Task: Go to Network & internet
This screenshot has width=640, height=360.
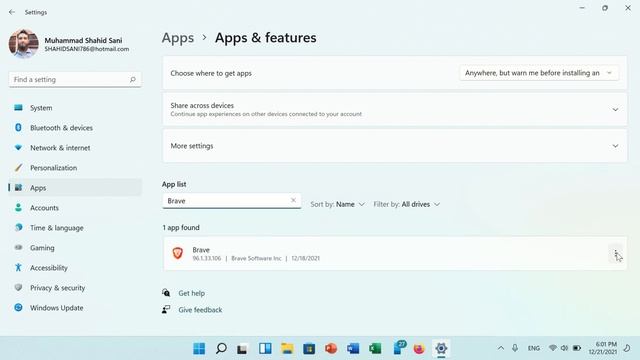Action: (x=75, y=148)
